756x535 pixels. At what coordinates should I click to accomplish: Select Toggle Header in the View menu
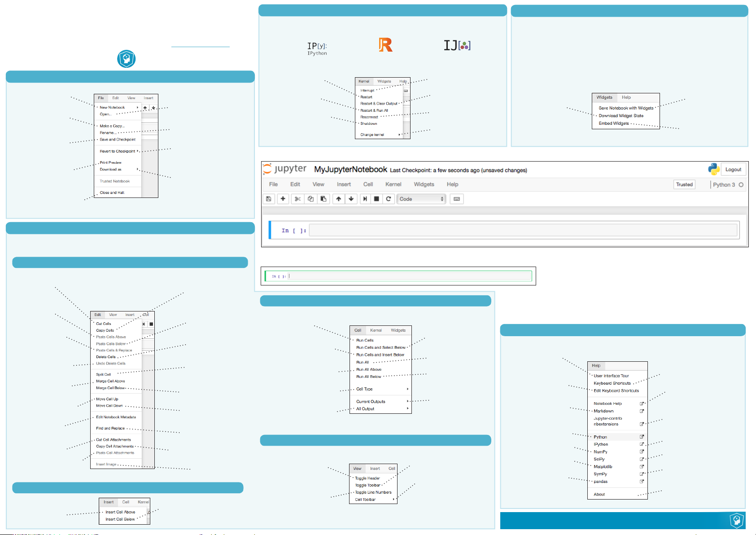pyautogui.click(x=367, y=478)
